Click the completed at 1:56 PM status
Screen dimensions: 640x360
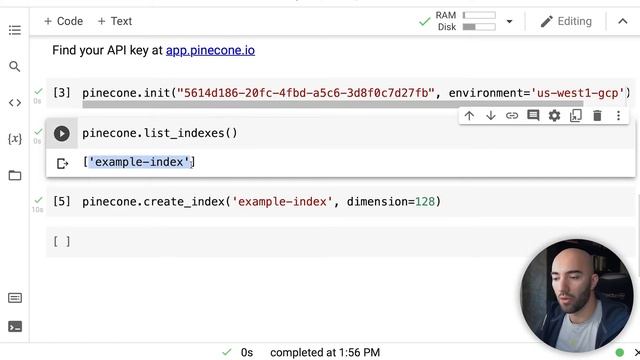point(325,352)
